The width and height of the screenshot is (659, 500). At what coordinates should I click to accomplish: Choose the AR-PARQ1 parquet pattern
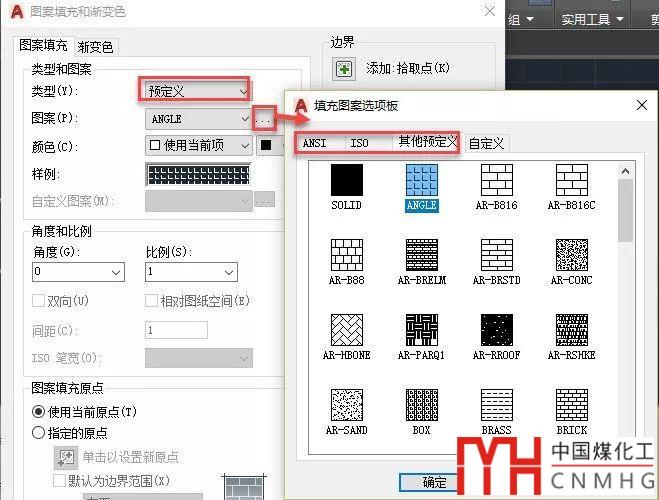click(x=422, y=330)
